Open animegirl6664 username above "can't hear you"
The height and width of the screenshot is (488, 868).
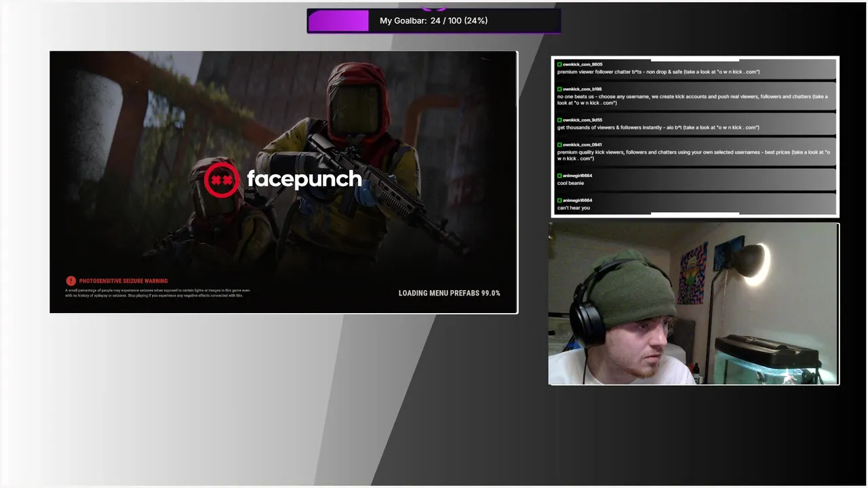[x=577, y=201]
